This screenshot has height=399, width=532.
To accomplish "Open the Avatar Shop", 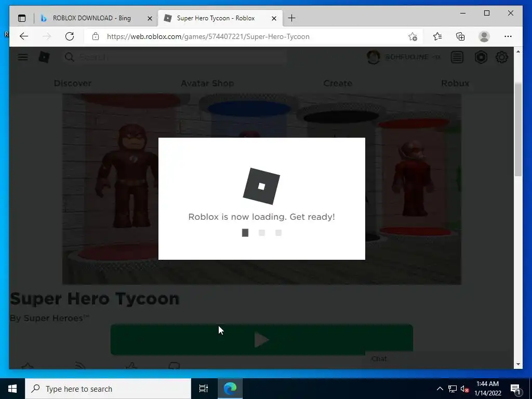I will tap(207, 83).
